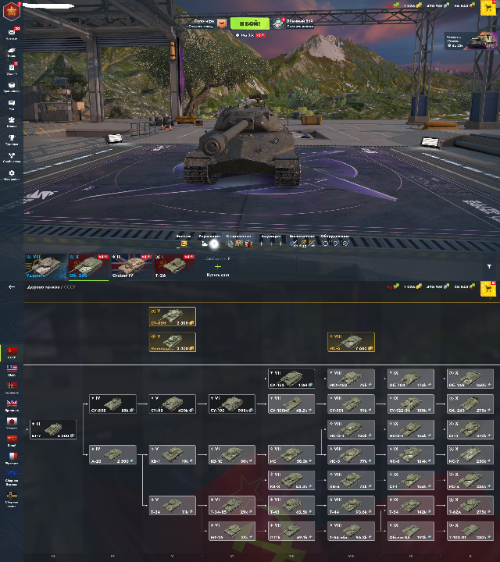Image resolution: width=500 pixels, height=562 pixels.
Task: Open the tier VI МТ-25 node
Action: point(232,531)
